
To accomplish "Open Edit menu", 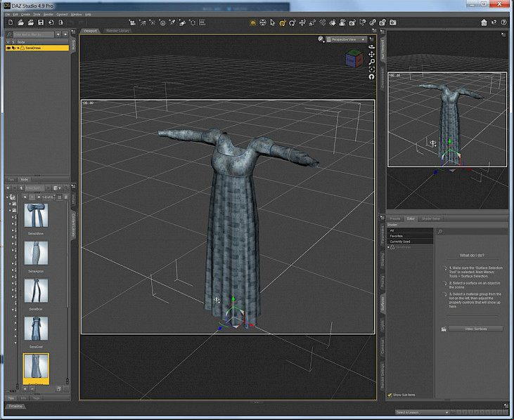I will point(15,15).
